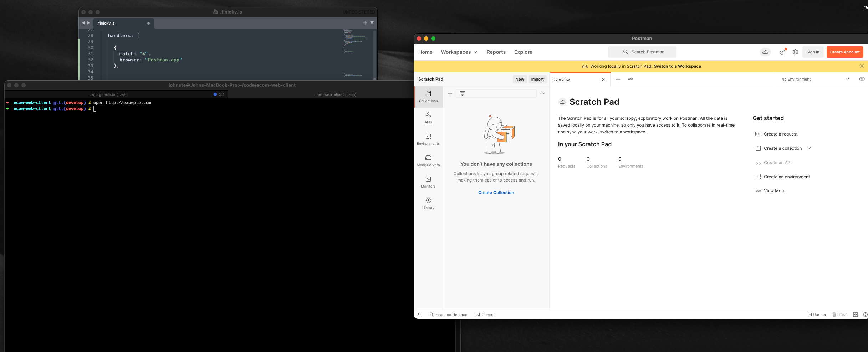Screen dimensions: 868x352
Task: Click the offline cloud sync icon in header
Action: tap(765, 52)
